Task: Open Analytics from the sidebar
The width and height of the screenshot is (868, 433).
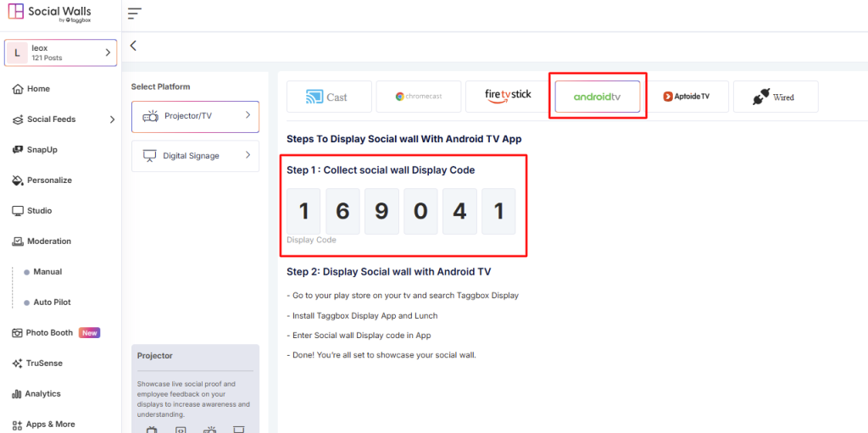Action: point(42,394)
